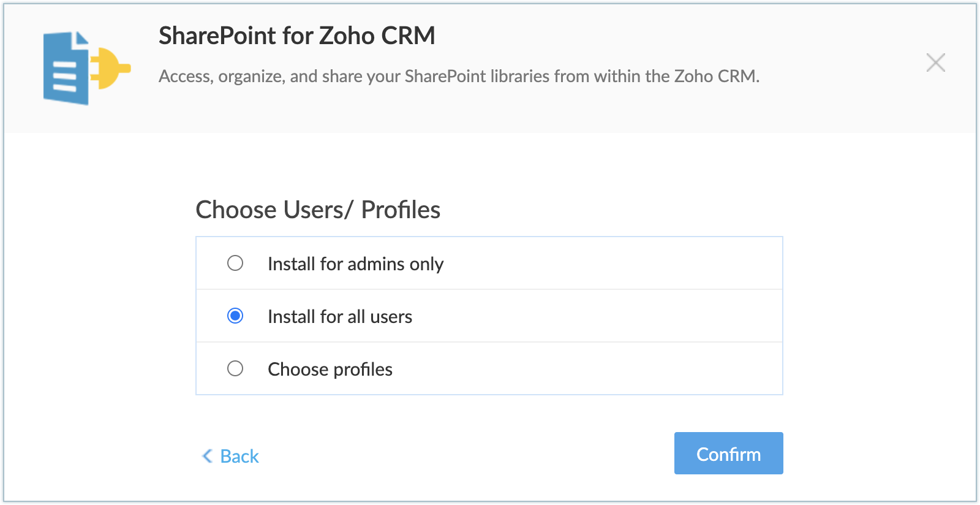Click the 'Choose profiles' label text
980x505 pixels.
(330, 370)
